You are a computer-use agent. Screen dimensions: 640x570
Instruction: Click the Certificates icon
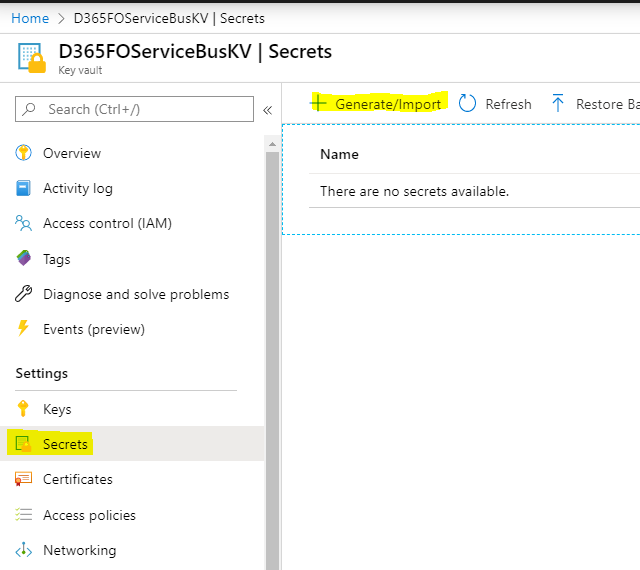[23, 479]
